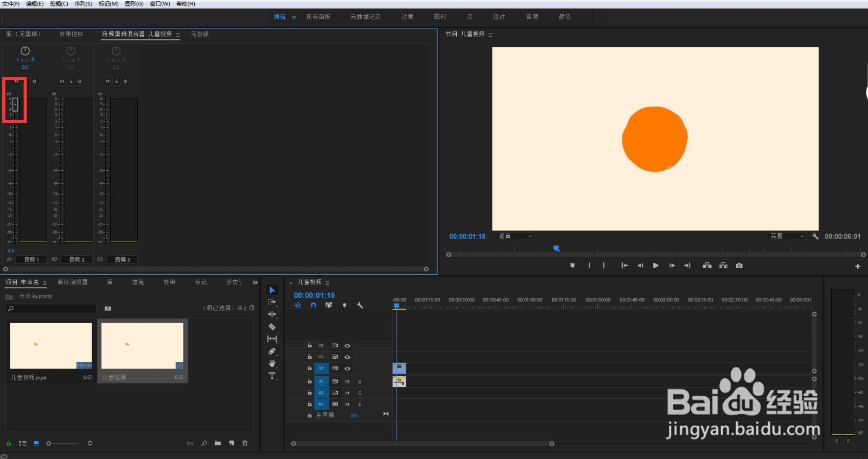Hide track V1 with eye icon

click(347, 369)
